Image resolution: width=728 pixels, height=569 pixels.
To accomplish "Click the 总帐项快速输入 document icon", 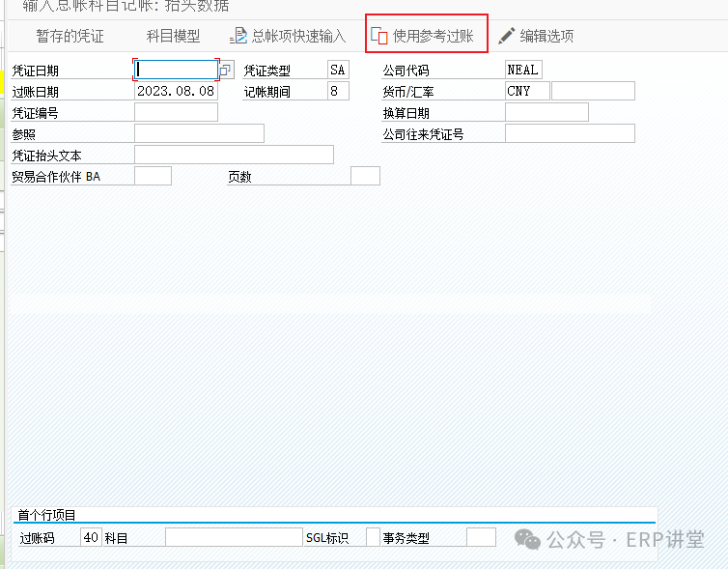I will point(238,36).
